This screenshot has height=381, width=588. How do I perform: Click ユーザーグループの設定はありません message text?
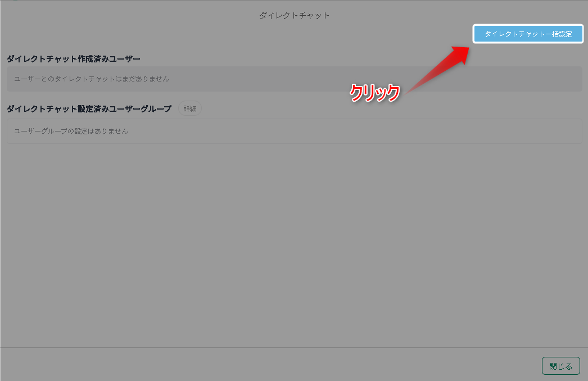[71, 131]
